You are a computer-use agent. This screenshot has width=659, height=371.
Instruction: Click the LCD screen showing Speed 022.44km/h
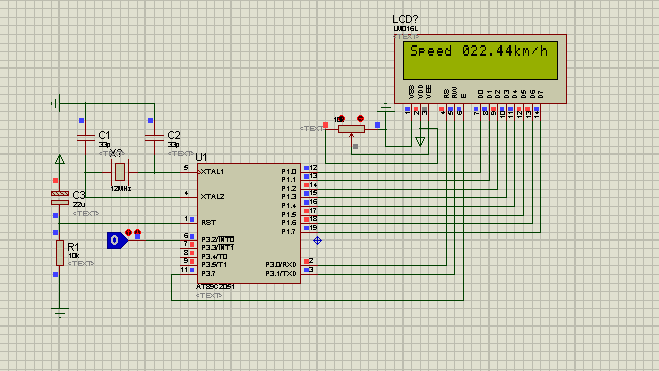tap(480, 60)
